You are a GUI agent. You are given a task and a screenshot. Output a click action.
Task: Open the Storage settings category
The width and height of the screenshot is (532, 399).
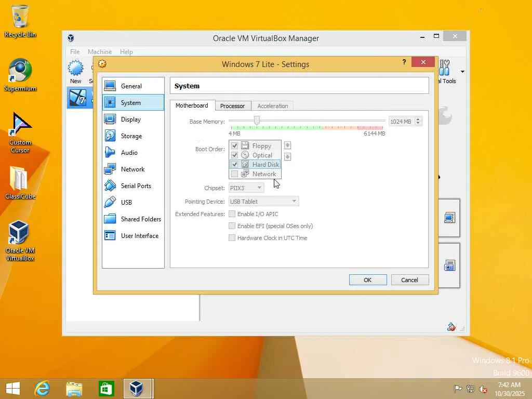(133, 136)
